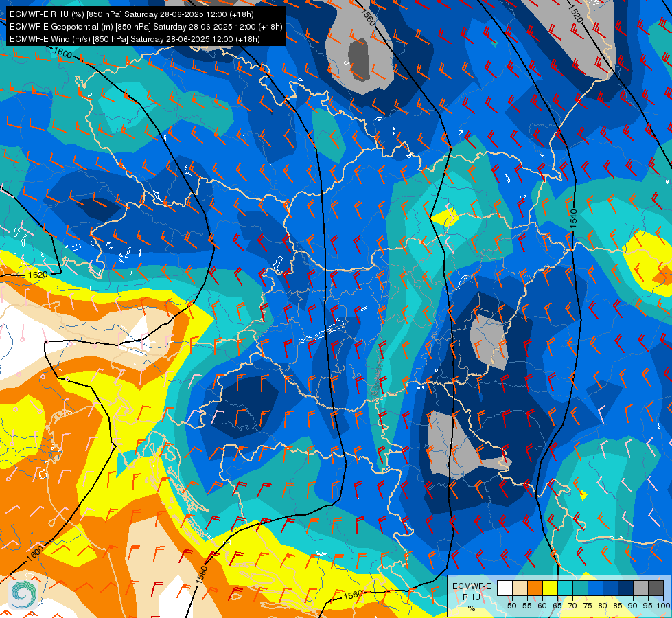Click the RHU text in legend box
The width and height of the screenshot is (672, 618).
(472, 597)
